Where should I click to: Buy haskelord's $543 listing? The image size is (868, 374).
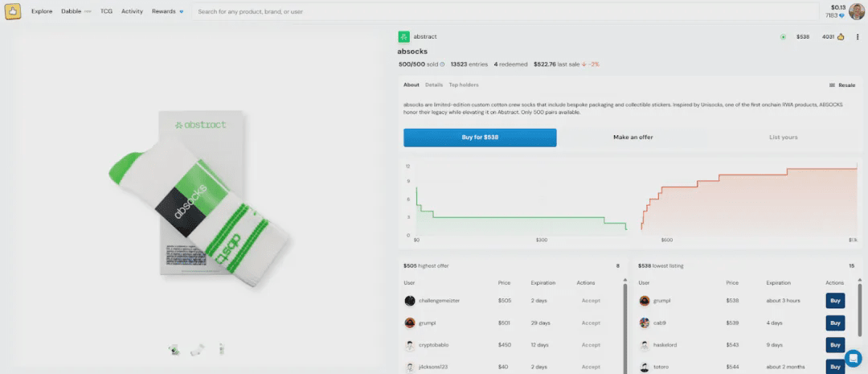click(x=835, y=345)
